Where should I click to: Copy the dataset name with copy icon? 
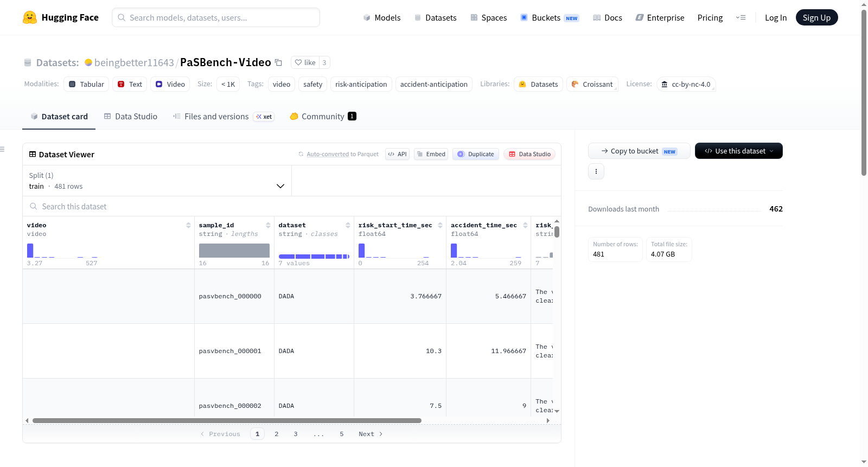point(278,62)
